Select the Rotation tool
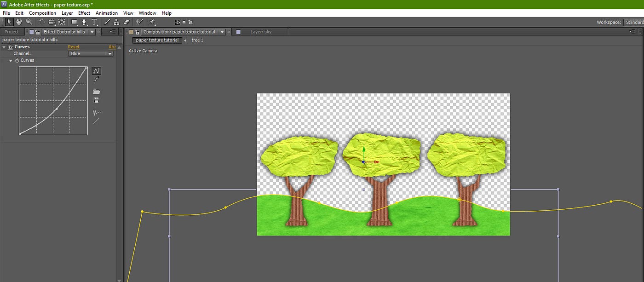Image resolution: width=644 pixels, height=282 pixels. (42, 22)
